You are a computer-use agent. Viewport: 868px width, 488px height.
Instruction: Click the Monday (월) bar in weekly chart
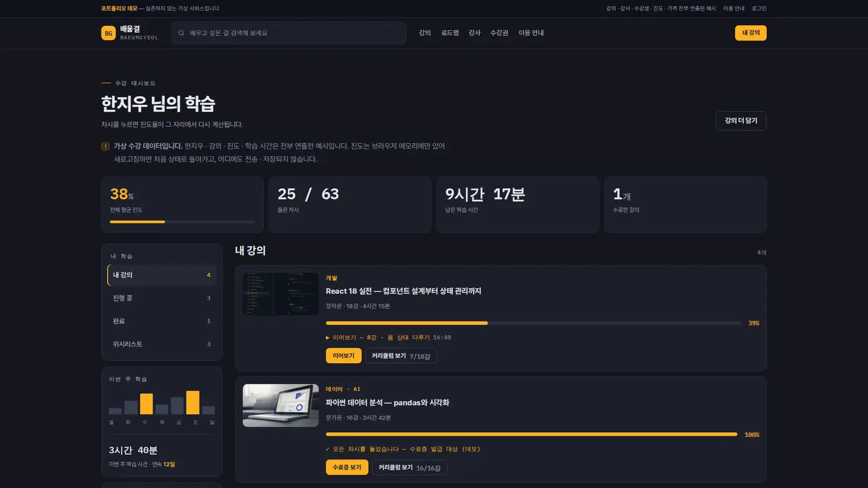click(x=115, y=411)
